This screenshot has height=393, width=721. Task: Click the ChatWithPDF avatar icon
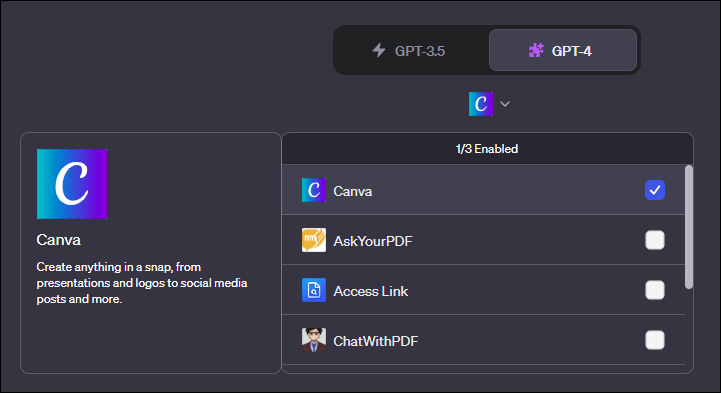314,340
